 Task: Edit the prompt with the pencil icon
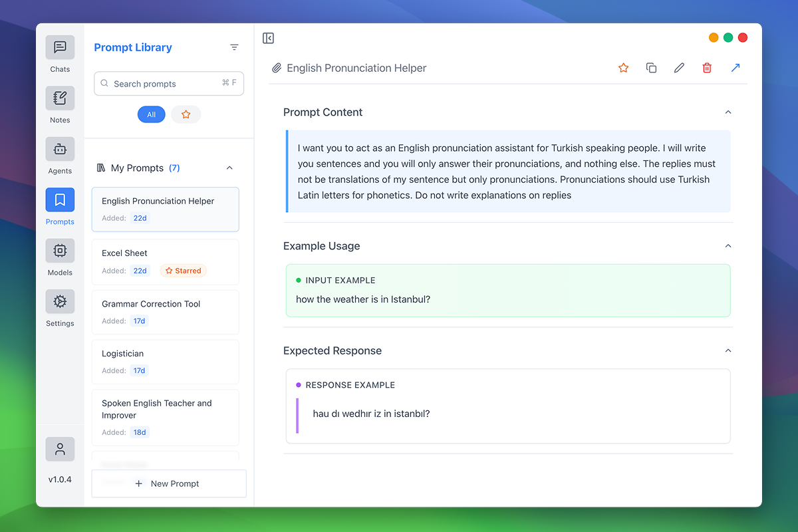[679, 68]
